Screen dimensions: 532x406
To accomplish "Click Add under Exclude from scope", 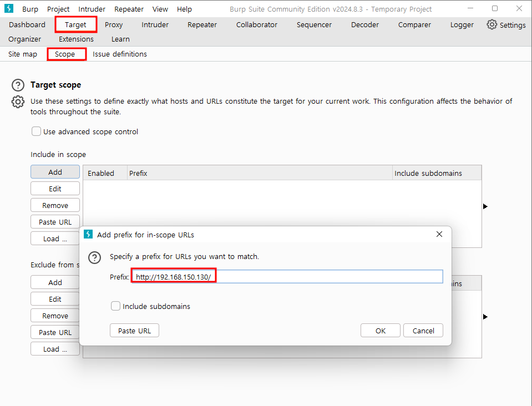I will pos(55,282).
